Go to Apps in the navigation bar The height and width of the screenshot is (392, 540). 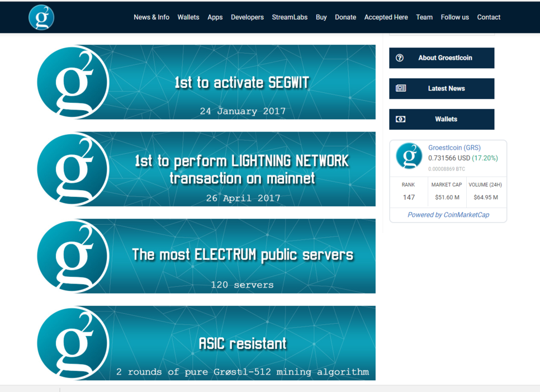[x=215, y=17]
